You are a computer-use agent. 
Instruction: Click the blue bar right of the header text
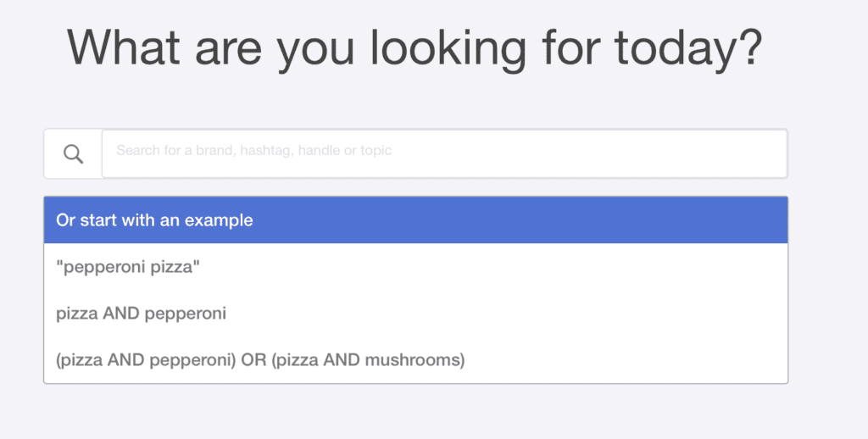520,219
